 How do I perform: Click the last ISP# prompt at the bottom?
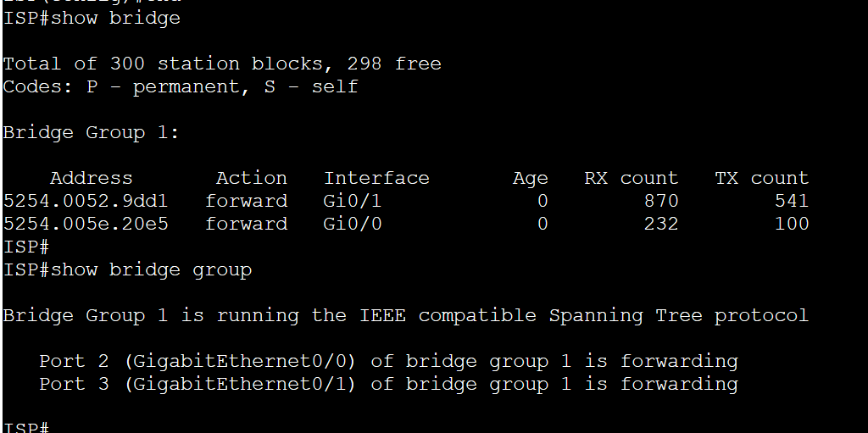click(x=26, y=427)
